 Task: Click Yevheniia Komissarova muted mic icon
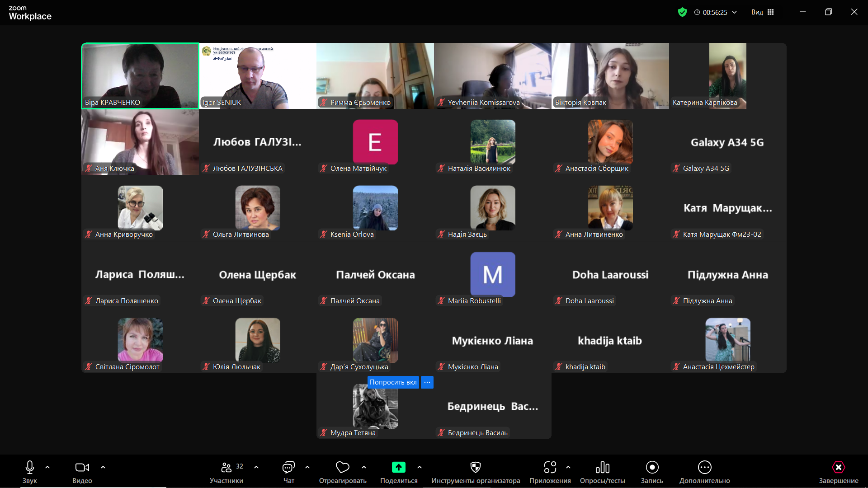[441, 103]
